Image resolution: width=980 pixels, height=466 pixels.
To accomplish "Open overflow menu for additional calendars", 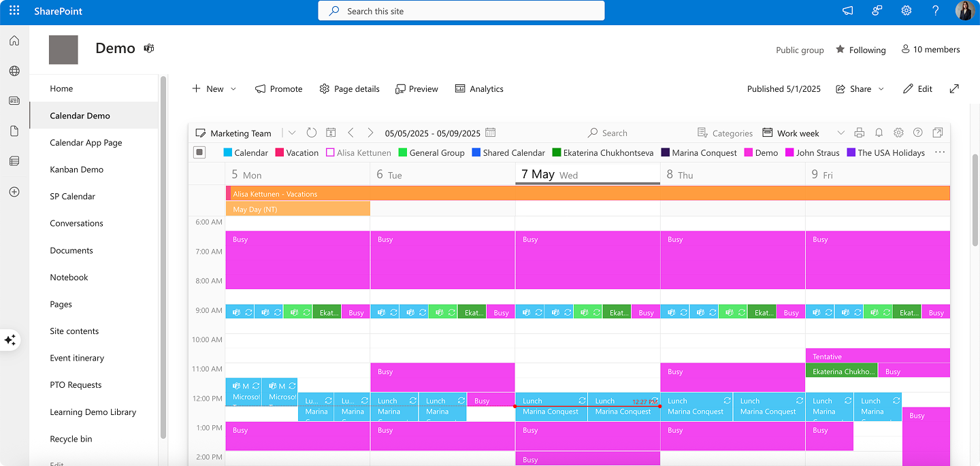I will [941, 153].
